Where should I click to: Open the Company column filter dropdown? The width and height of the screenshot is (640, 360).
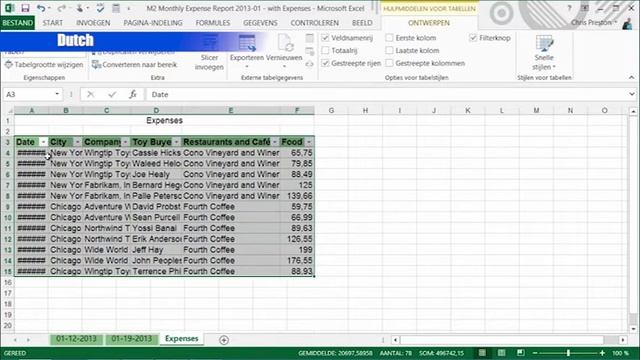coord(125,142)
